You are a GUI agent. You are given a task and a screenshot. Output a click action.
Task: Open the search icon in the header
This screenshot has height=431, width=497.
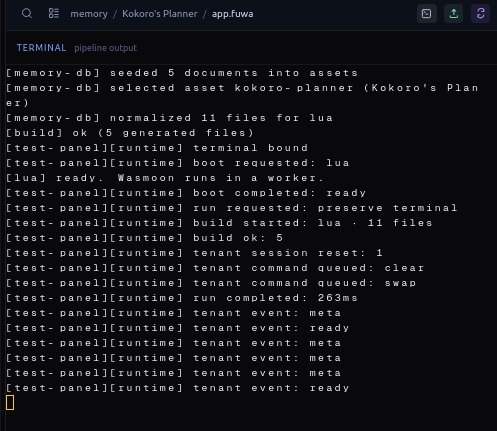[27, 14]
